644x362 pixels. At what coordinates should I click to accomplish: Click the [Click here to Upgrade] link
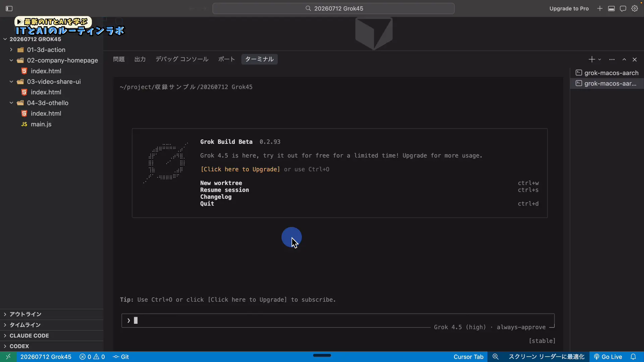(240, 169)
